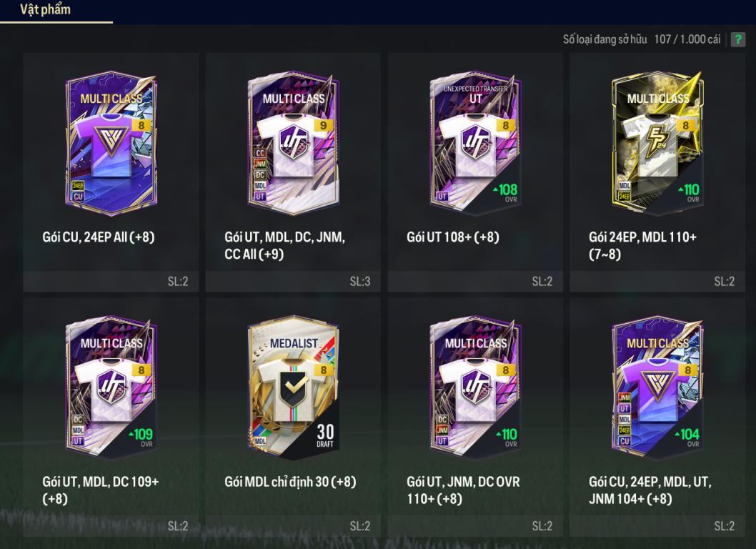Screen dimensions: 756x549
Task: Click the Multi Class UT, JNM, DC 110+ pack image
Action: tap(475, 388)
